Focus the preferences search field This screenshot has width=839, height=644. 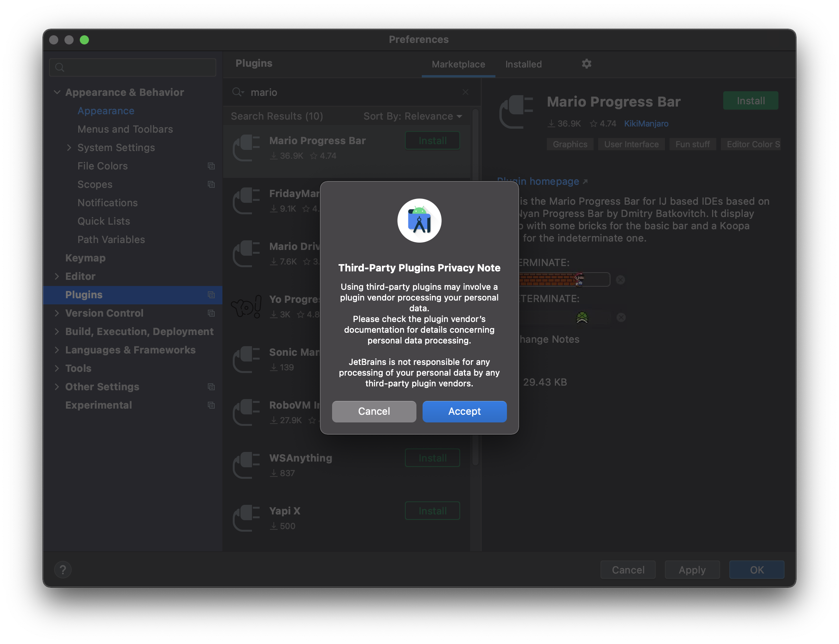[x=133, y=67]
